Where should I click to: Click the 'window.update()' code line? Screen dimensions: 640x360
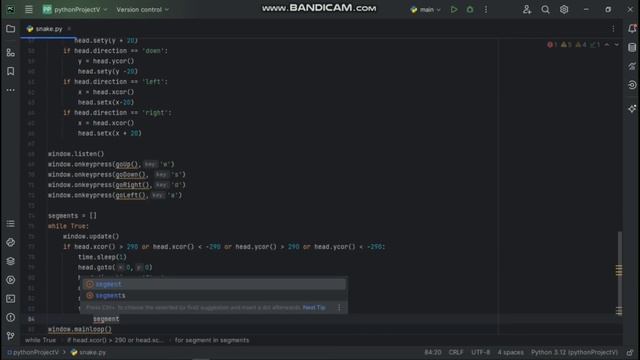91,236
